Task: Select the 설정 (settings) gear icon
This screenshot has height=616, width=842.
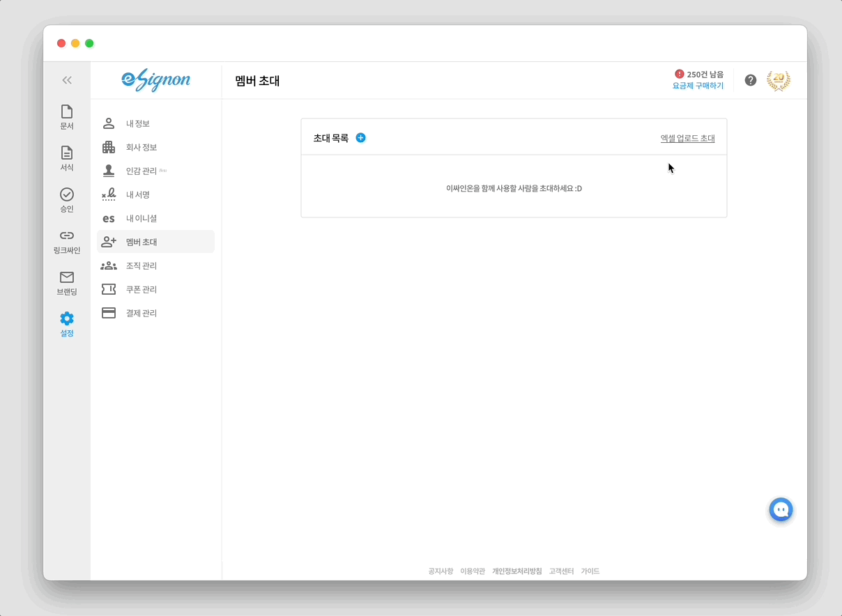Action: coord(66,318)
